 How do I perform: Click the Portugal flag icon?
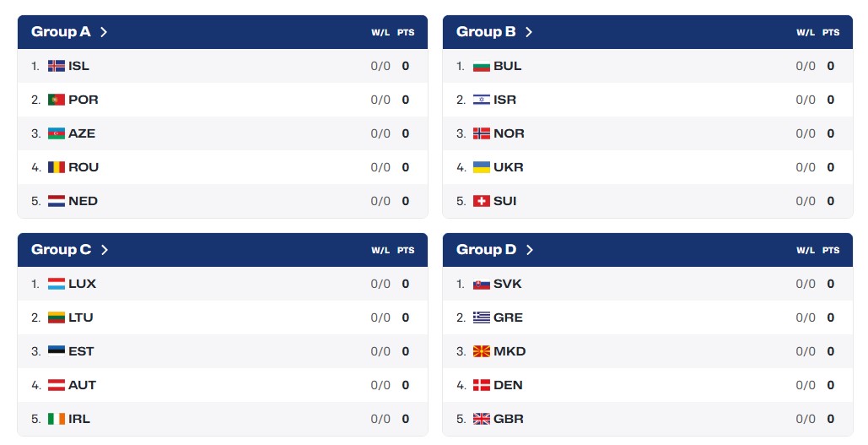[x=56, y=100]
